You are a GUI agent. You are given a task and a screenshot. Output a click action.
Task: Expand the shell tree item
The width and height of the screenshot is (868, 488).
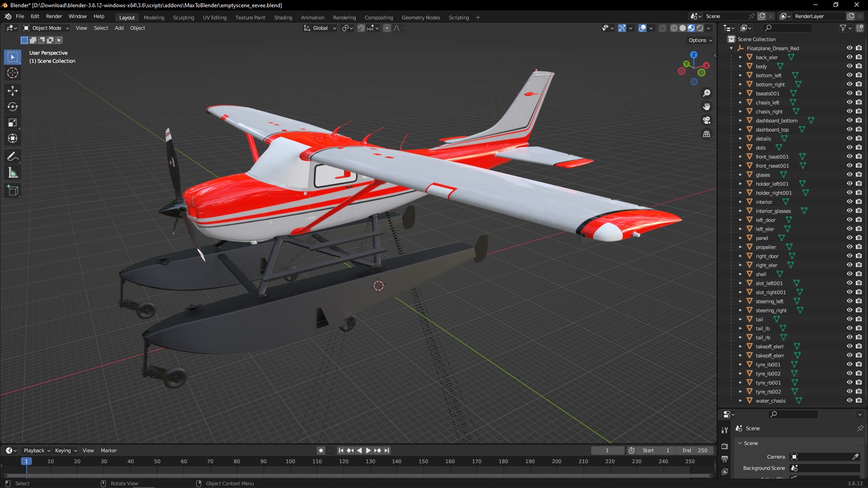[x=740, y=274]
